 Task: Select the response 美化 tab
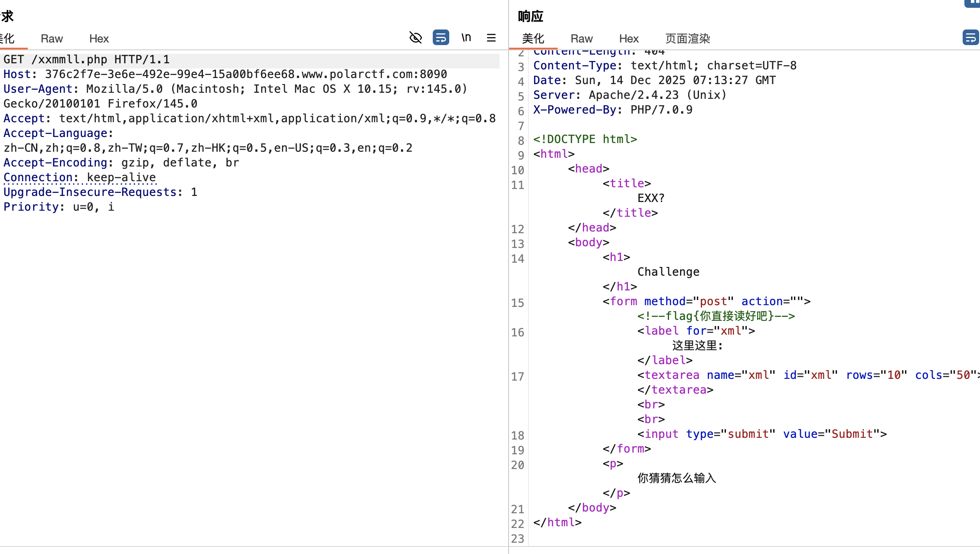click(x=533, y=39)
